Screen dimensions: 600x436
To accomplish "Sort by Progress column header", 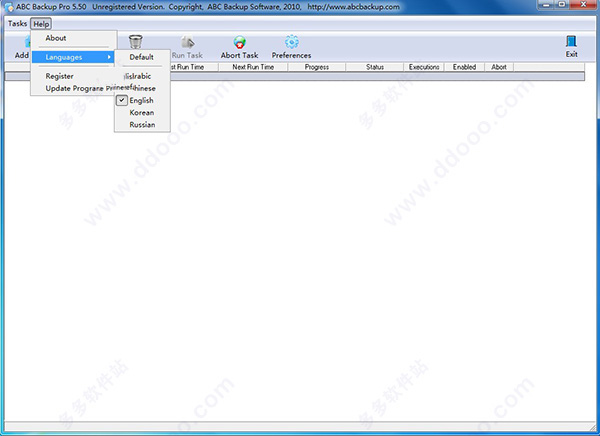I will pos(316,67).
